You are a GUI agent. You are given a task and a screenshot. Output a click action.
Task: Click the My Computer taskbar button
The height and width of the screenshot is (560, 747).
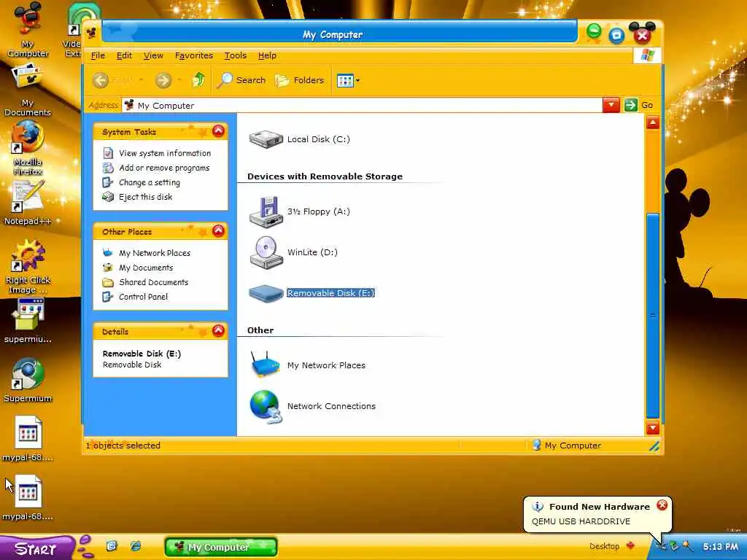point(220,547)
